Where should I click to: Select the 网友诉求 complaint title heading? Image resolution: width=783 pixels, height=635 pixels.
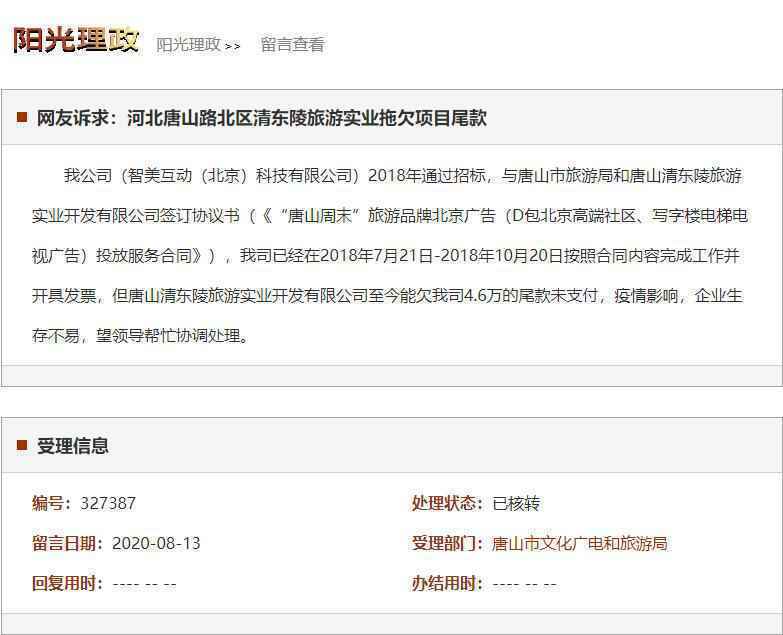(261, 118)
